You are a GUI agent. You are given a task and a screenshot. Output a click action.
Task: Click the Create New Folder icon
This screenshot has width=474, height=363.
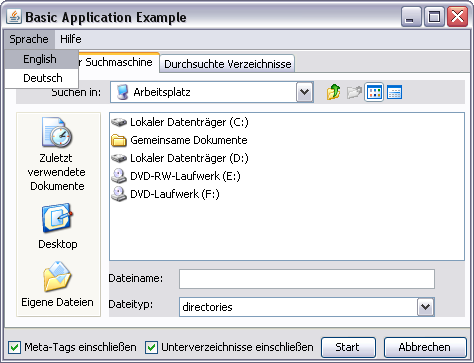click(x=354, y=92)
